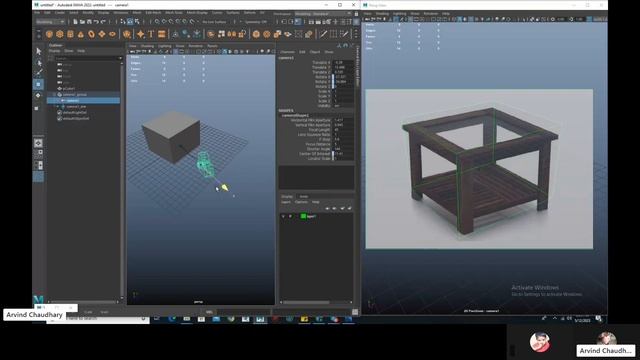Open the workspace selector dropdown

point(322,13)
